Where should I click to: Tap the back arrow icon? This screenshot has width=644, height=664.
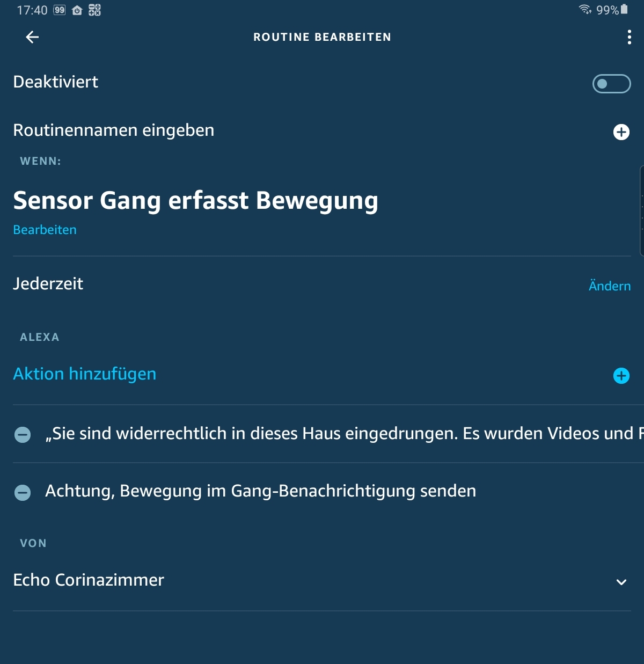click(x=32, y=37)
